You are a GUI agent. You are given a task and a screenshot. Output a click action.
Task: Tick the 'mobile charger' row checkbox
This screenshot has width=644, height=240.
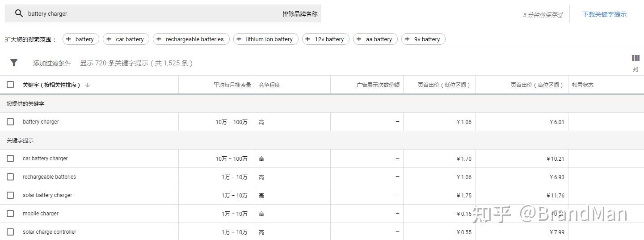10,214
